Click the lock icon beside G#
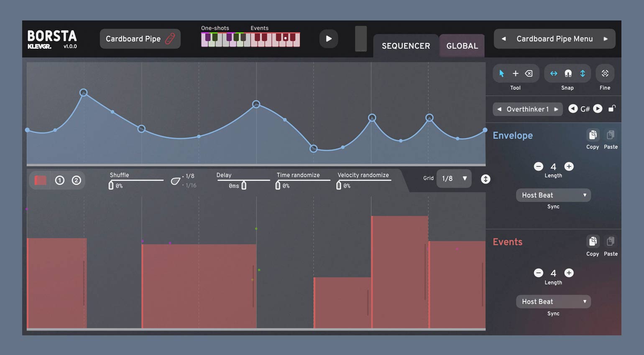 point(612,109)
